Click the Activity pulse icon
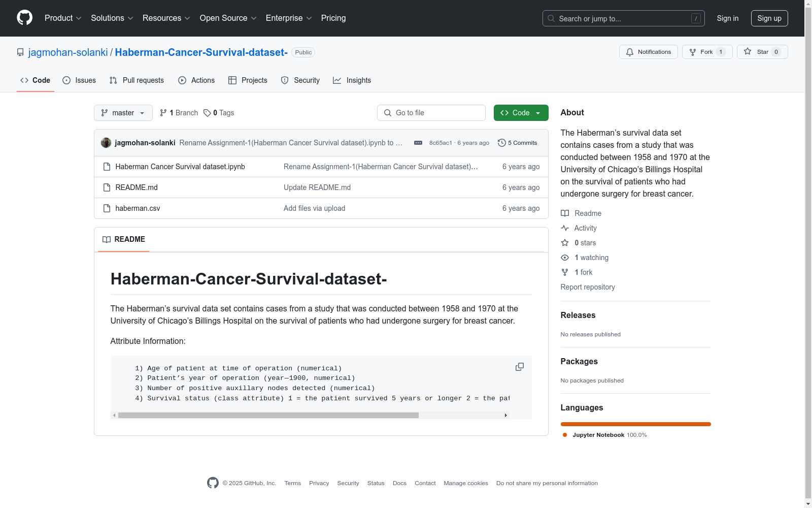Image resolution: width=812 pixels, height=508 pixels. [565, 228]
